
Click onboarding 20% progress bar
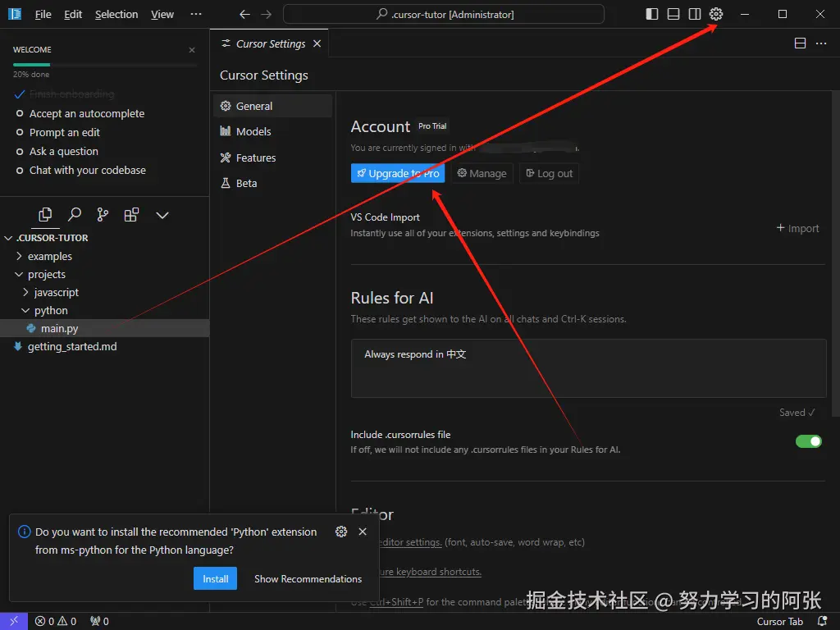[104, 64]
